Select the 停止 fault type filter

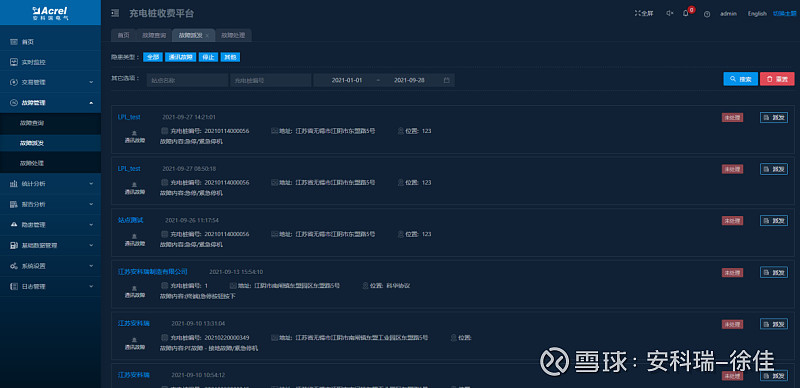208,57
